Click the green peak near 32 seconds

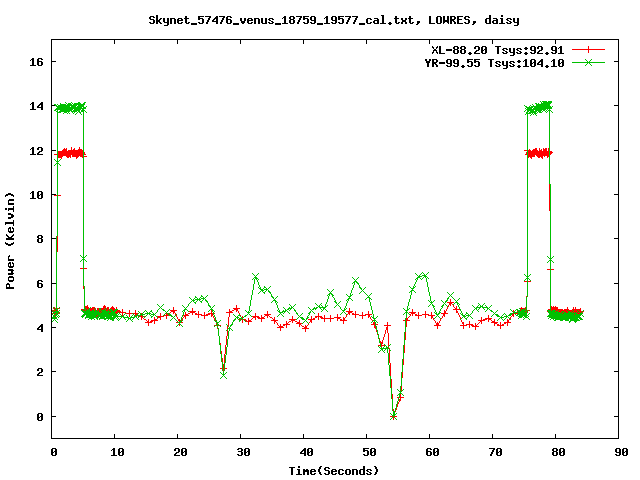tap(256, 277)
